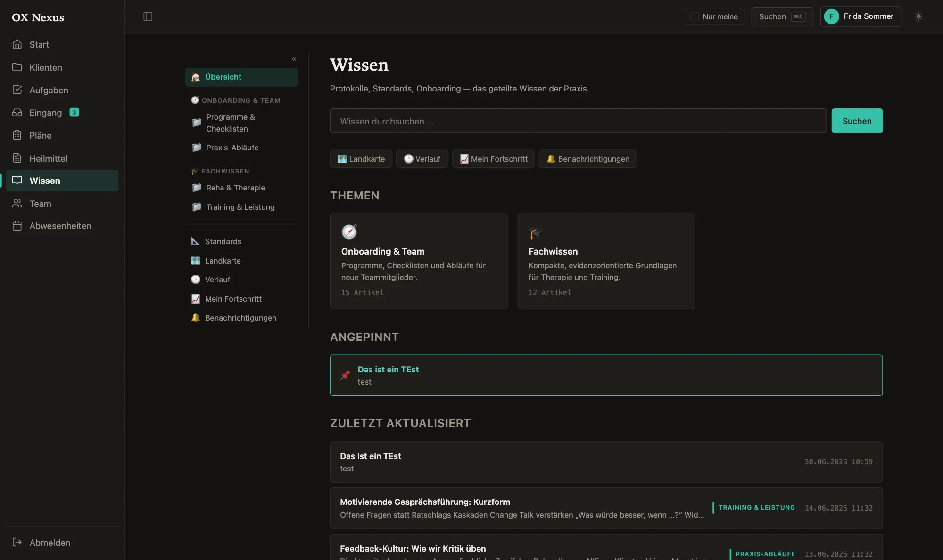Open the Verlauf quick link chip

(x=422, y=159)
